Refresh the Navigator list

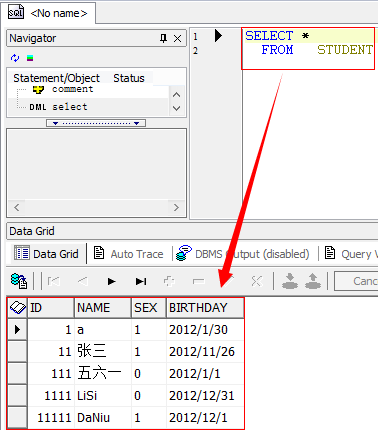tap(15, 58)
